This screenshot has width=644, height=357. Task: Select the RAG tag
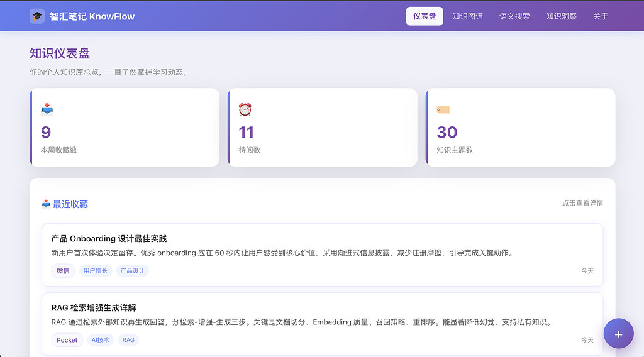pos(128,340)
